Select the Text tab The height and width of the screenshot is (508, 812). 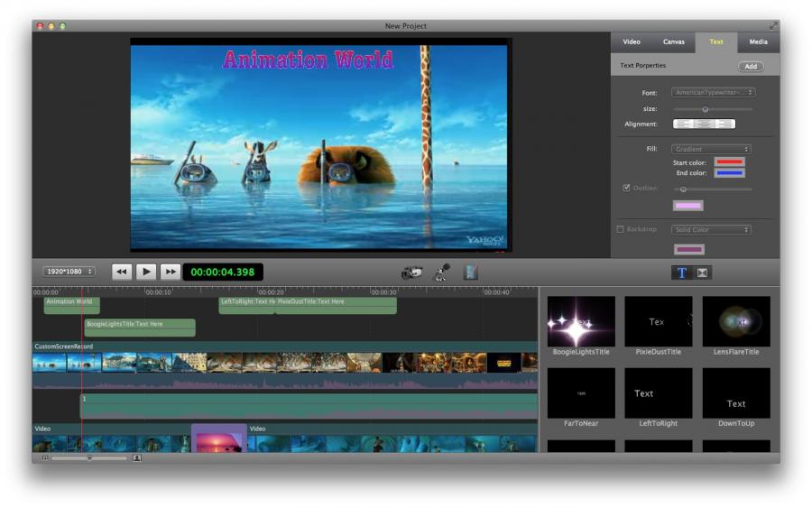pos(716,42)
